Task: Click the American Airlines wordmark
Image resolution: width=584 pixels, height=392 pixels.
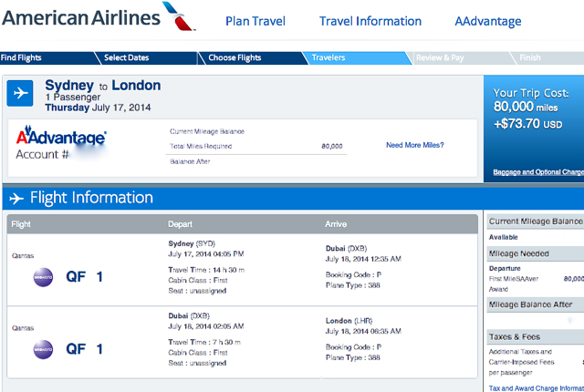Action: click(x=81, y=18)
